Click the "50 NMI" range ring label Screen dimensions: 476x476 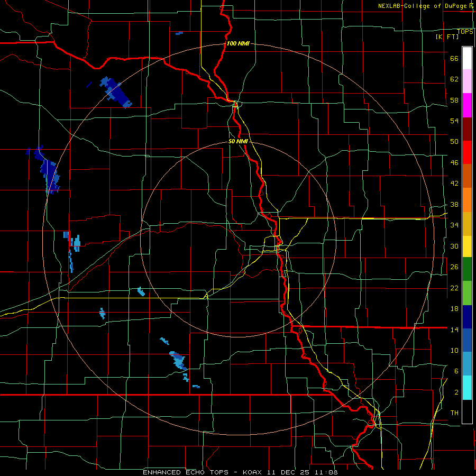239,141
